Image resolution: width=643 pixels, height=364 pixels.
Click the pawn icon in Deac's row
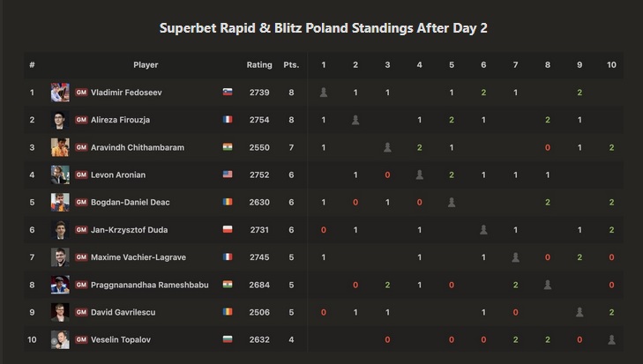pyautogui.click(x=452, y=202)
